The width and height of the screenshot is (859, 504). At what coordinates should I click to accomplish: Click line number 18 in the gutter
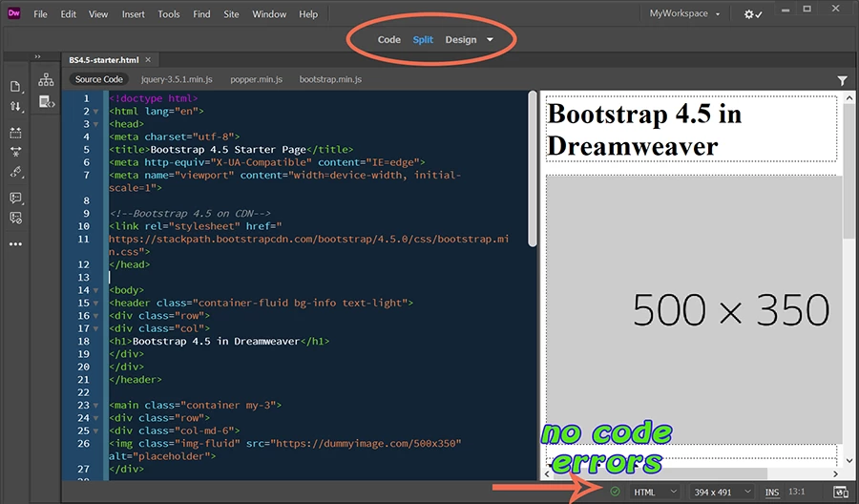coord(83,342)
